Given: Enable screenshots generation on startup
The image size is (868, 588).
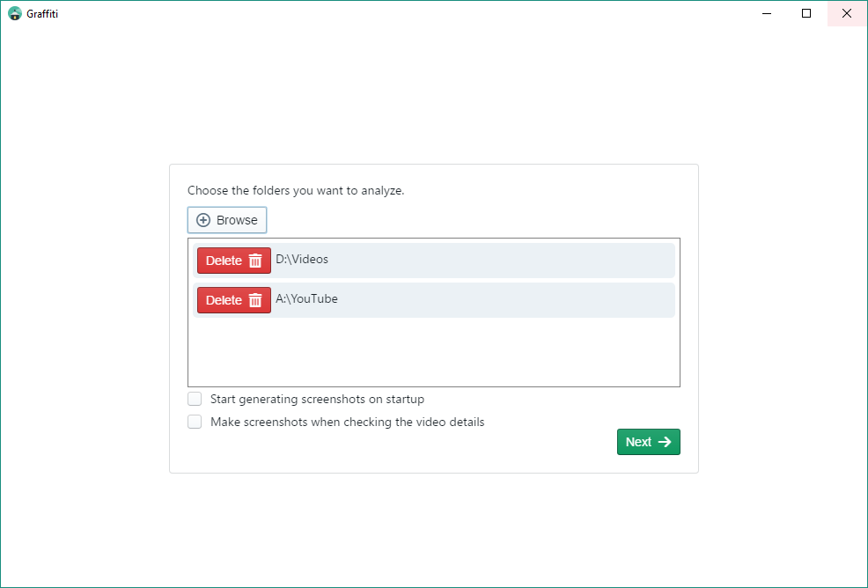Looking at the screenshot, I should click(x=195, y=398).
